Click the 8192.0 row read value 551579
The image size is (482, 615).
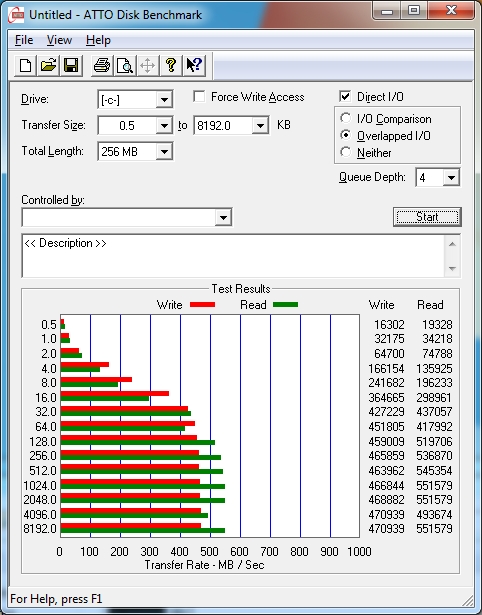click(434, 528)
